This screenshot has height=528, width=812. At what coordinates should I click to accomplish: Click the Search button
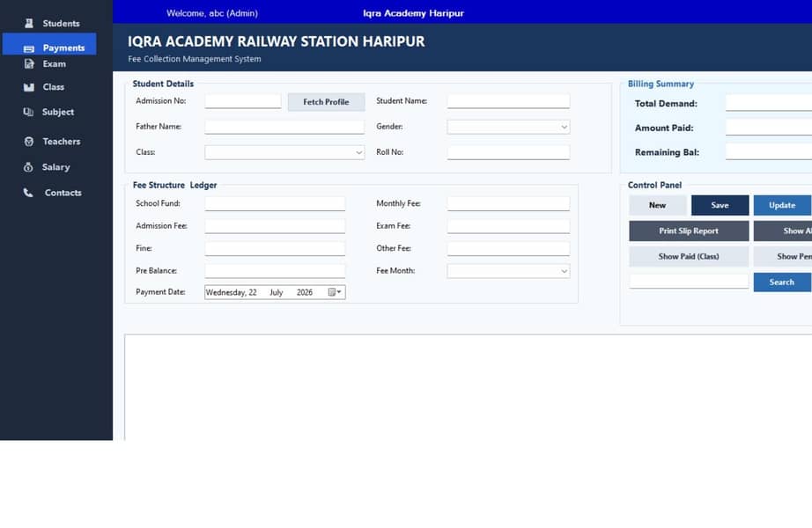tap(782, 282)
